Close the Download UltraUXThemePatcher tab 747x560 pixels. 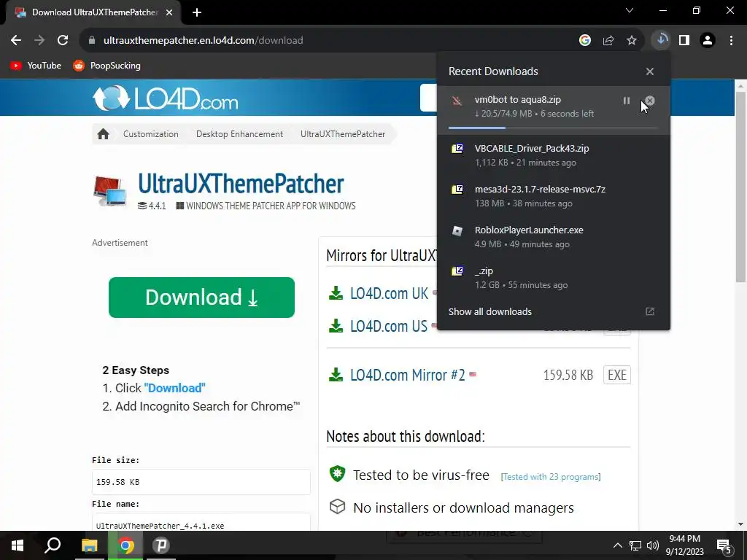(169, 12)
